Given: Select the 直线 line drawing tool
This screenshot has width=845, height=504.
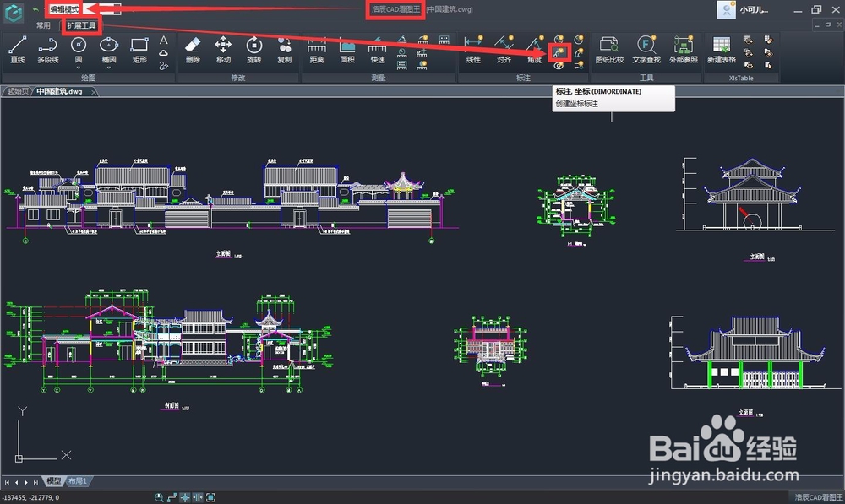Looking at the screenshot, I should tap(17, 50).
